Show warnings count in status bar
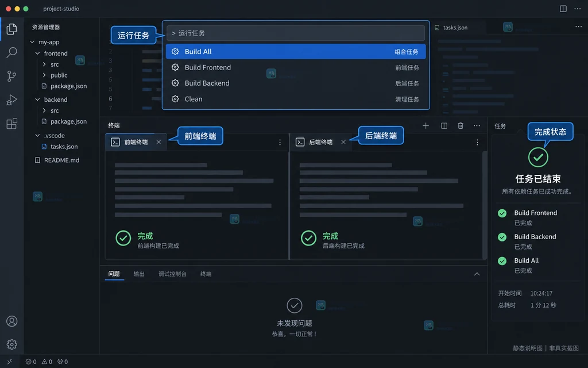 tap(47, 362)
